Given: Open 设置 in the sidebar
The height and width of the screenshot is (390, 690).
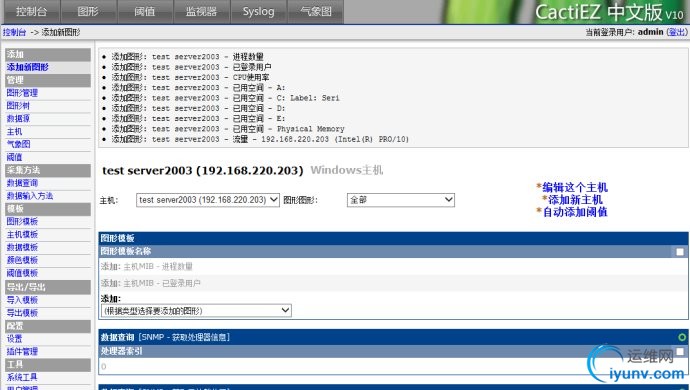Looking at the screenshot, I should pos(14,338).
